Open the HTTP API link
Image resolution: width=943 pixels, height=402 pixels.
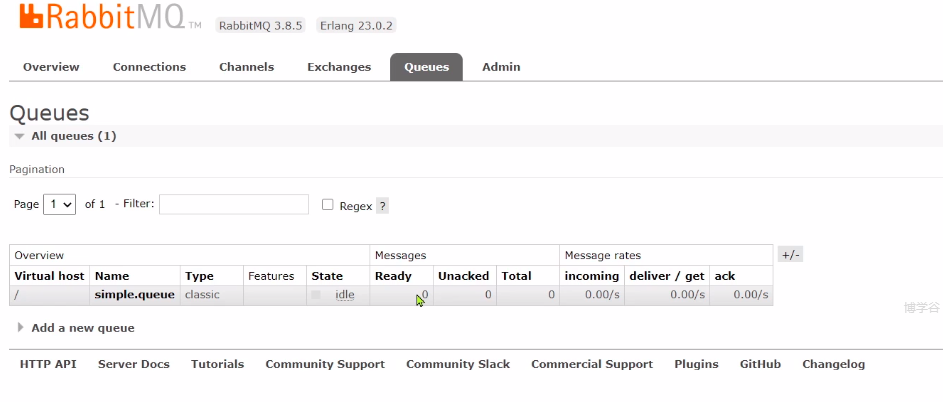click(48, 365)
